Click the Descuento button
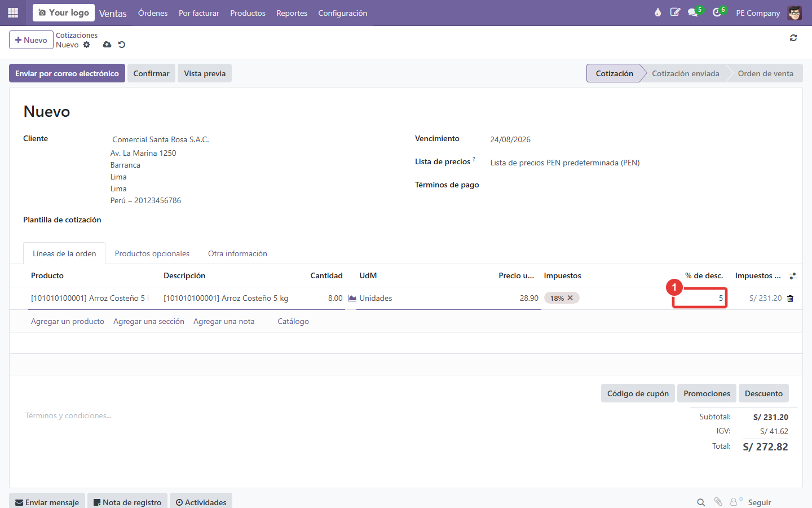The image size is (812, 508). point(764,393)
